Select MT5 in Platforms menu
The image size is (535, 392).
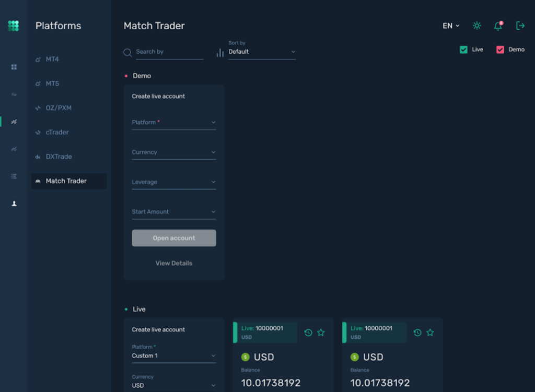[x=52, y=84]
